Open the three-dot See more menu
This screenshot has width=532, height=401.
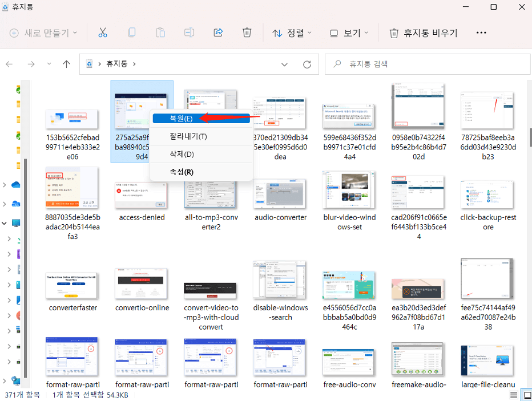[481, 33]
